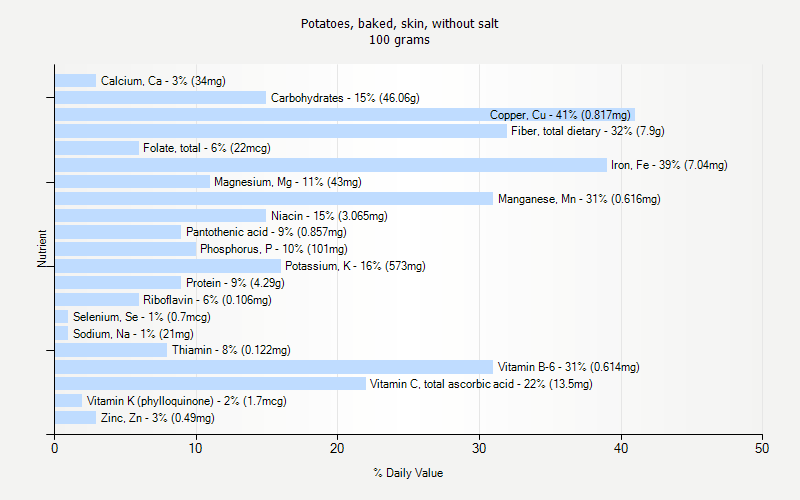
Task: Click the 'Riboflavin - 6% (0.106mg)' label
Action: (x=207, y=299)
